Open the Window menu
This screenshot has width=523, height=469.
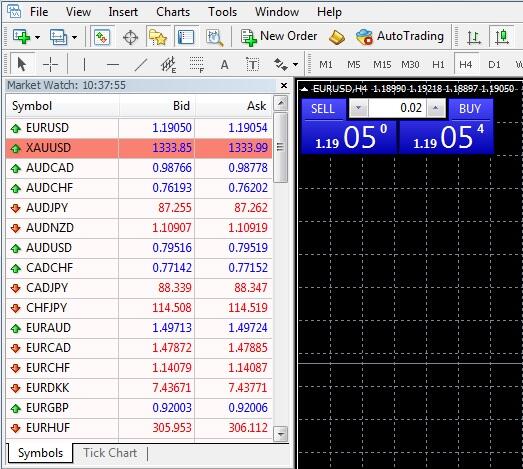point(277,12)
